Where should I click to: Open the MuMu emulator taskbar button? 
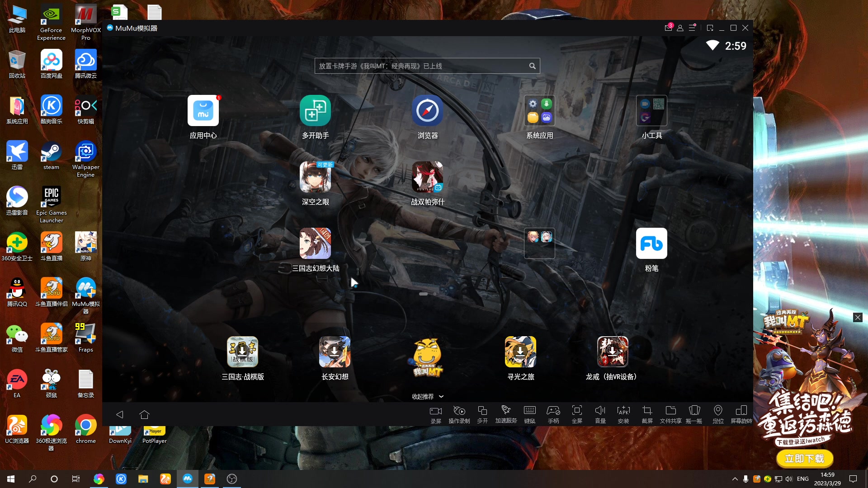[188, 479]
